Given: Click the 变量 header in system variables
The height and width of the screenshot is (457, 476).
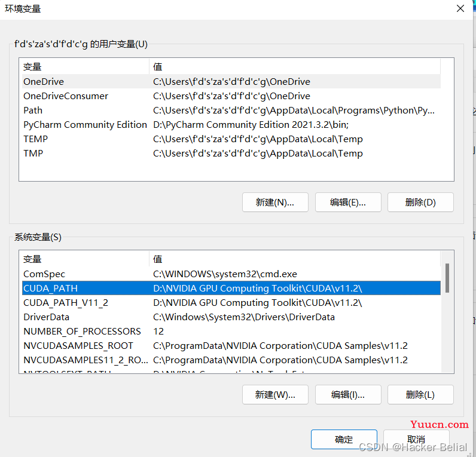Looking at the screenshot, I should coord(85,259).
